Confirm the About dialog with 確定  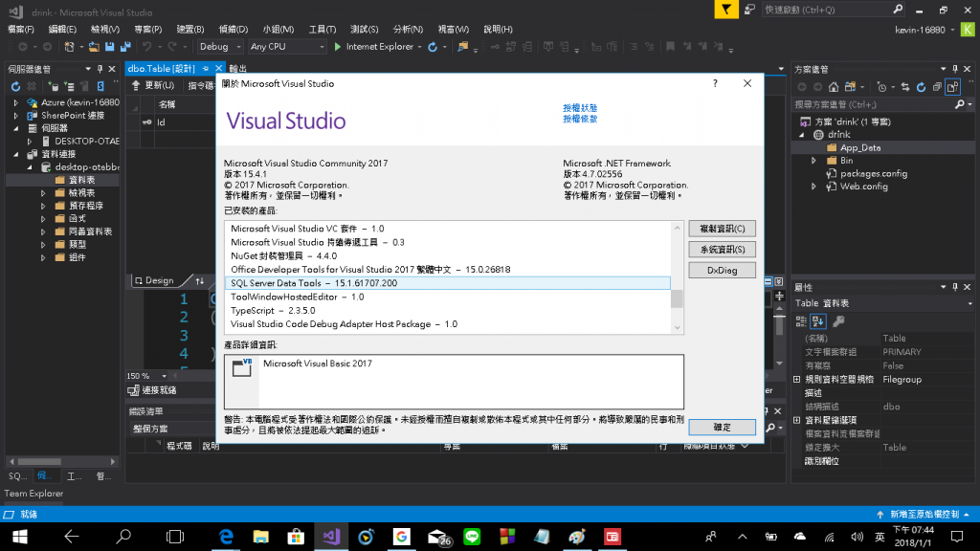coord(722,428)
